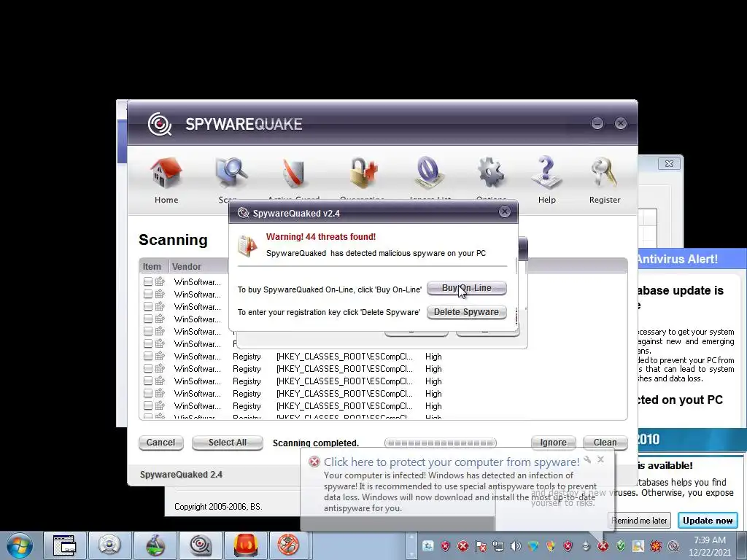The image size is (747, 560).
Task: Open the Windows Start orb
Action: tap(20, 545)
